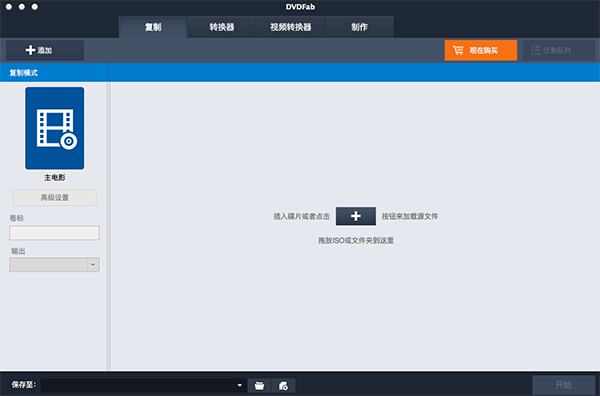This screenshot has width=600, height=396.
Task: Open the 制作 creator tab
Action: tap(359, 27)
